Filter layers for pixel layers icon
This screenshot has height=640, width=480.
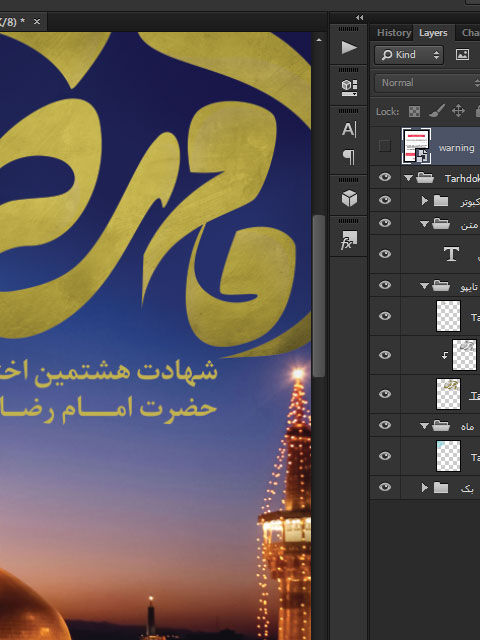click(x=462, y=55)
